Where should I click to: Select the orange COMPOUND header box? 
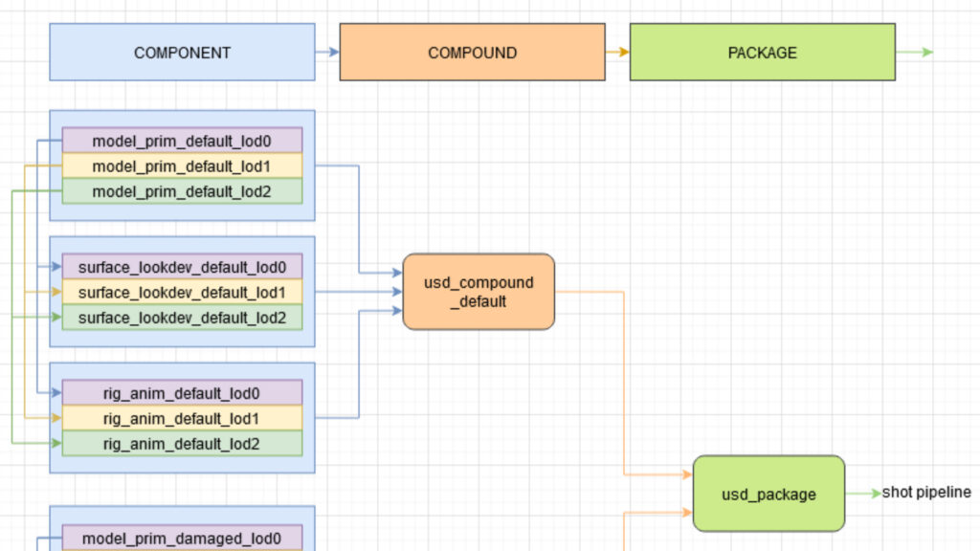point(472,53)
